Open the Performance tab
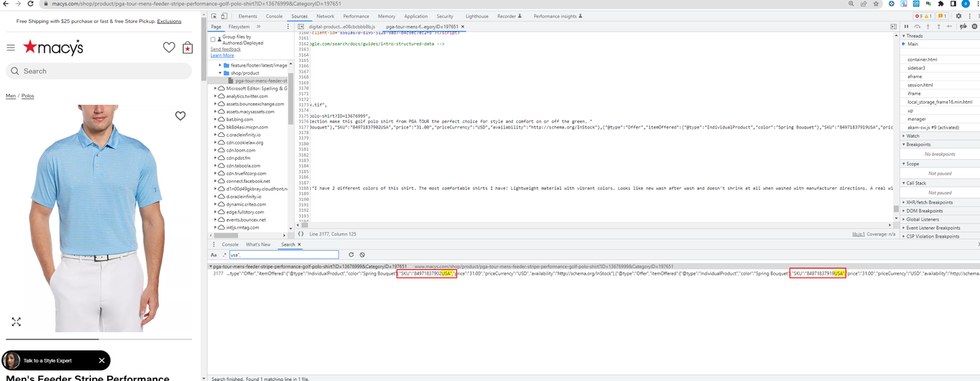This screenshot has width=980, height=381. click(356, 16)
